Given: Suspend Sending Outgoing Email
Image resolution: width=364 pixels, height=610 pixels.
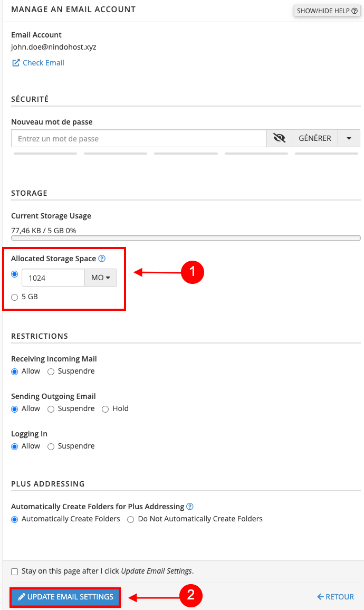Looking at the screenshot, I should tap(51, 409).
